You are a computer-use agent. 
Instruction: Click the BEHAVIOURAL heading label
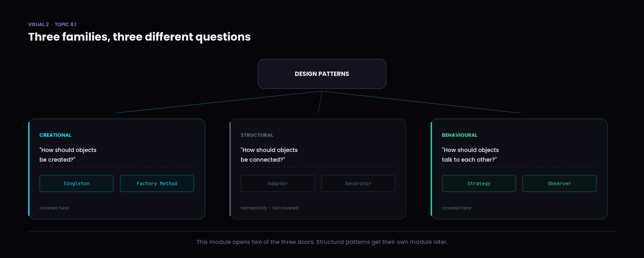point(460,135)
